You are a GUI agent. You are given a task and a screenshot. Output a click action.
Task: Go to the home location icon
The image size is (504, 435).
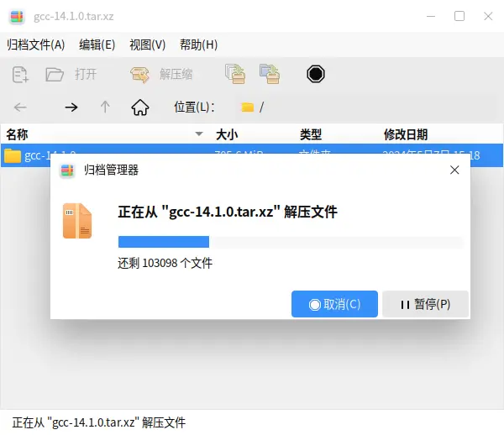[x=140, y=107]
